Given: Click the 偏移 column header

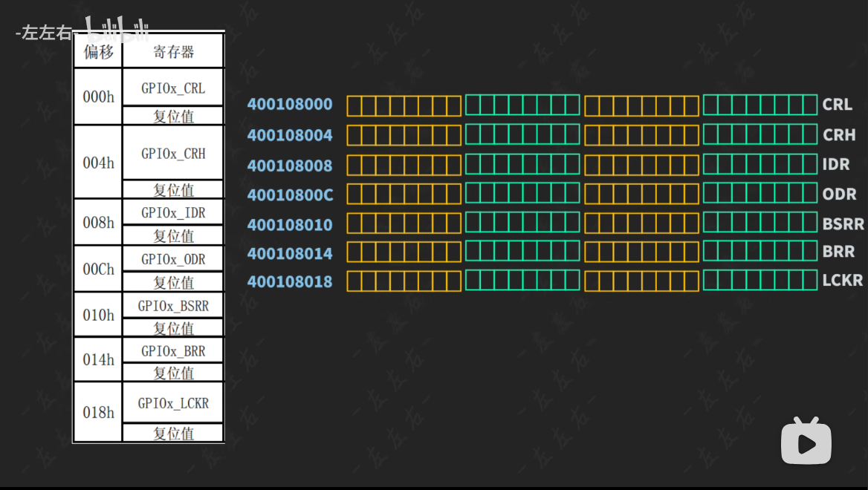Looking at the screenshot, I should [98, 52].
